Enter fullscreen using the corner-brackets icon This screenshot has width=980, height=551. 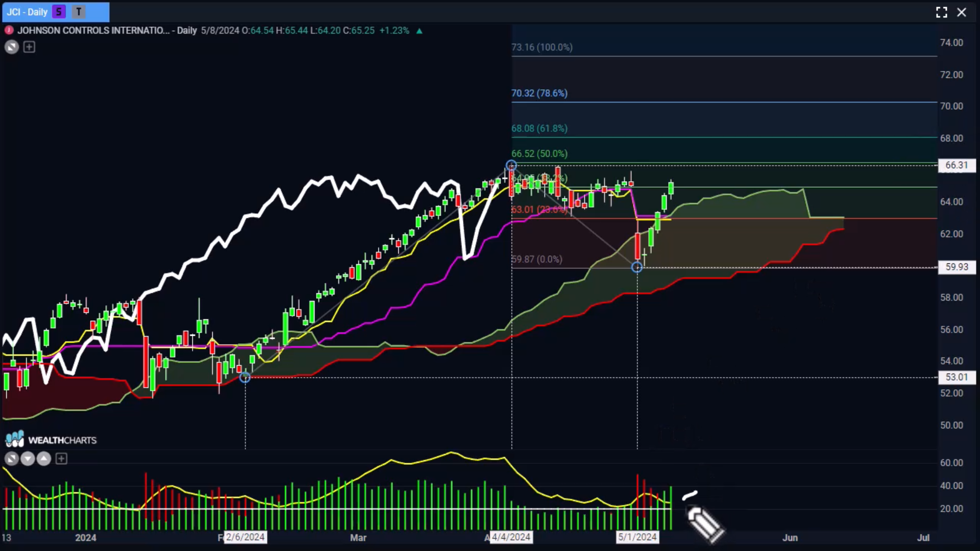pos(942,12)
